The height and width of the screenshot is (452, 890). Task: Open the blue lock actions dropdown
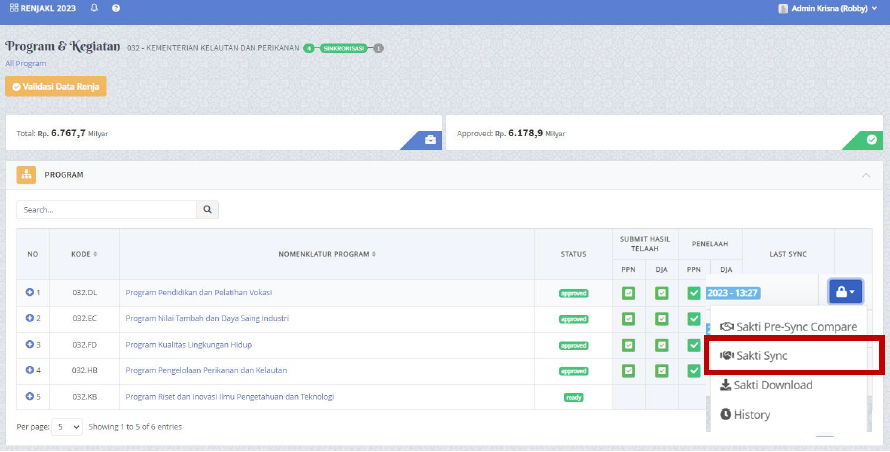[845, 292]
